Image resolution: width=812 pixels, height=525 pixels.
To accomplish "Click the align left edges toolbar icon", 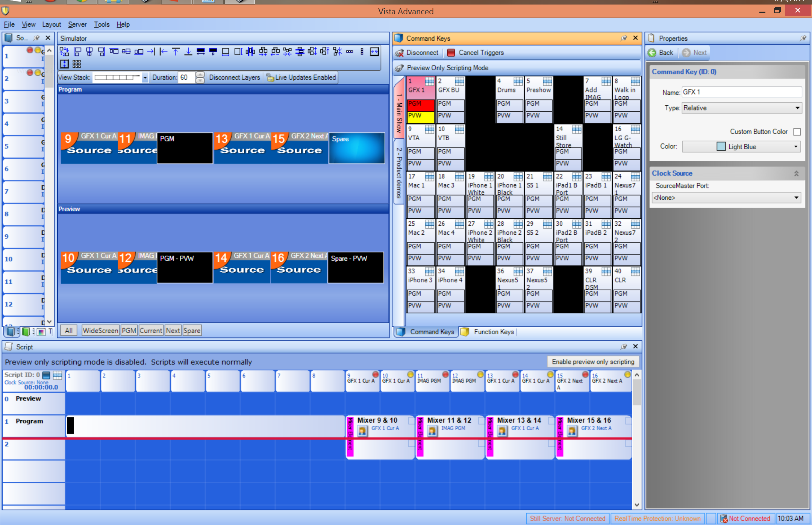I will click(77, 52).
